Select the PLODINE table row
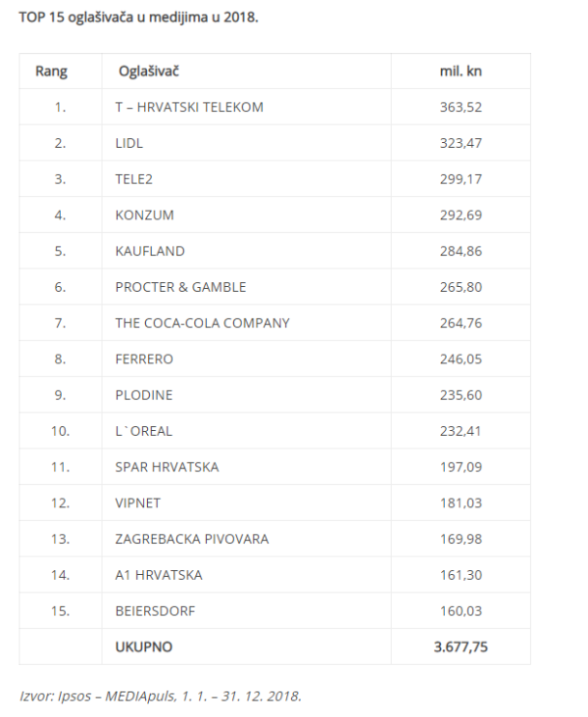The height and width of the screenshot is (717, 588). pos(143,395)
